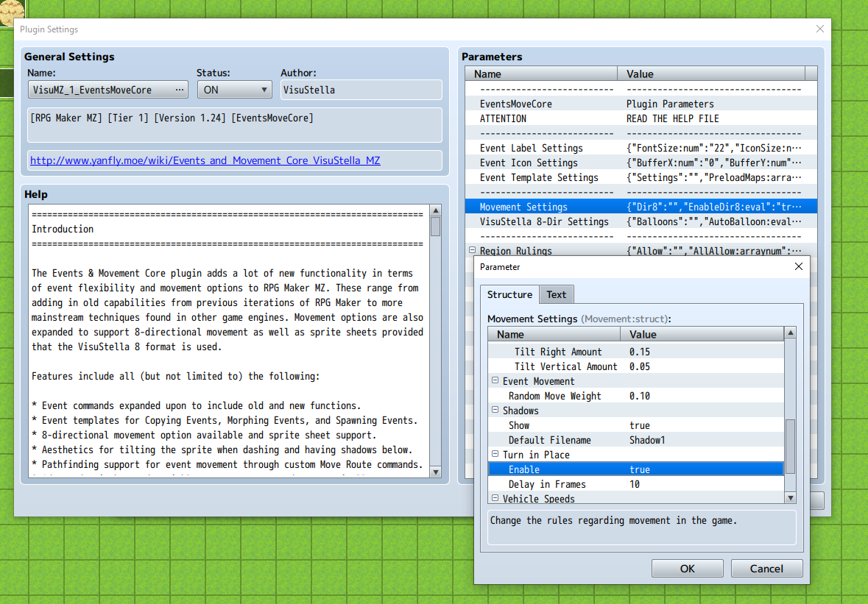Select ATTENTION parameter row

[641, 119]
